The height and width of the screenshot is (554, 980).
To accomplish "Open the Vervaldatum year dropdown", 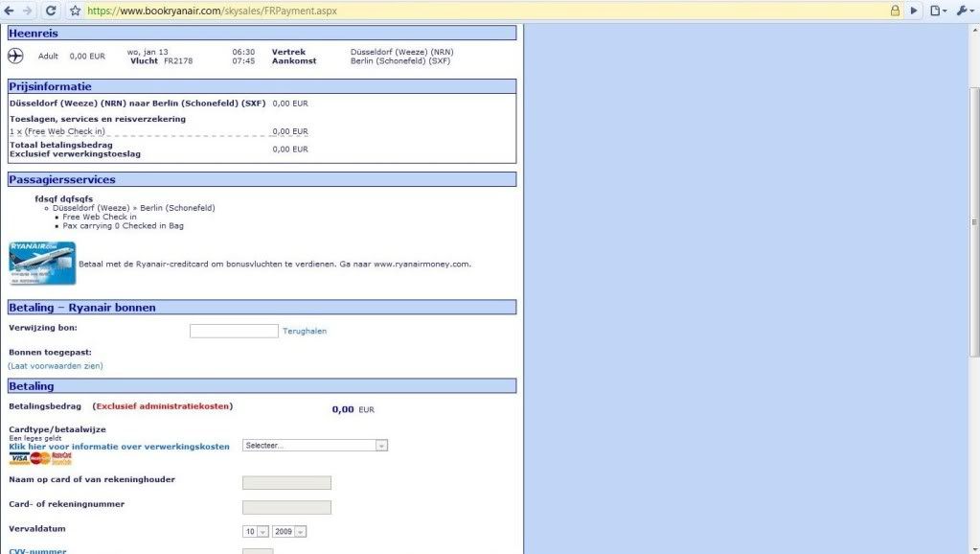I will coord(288,532).
